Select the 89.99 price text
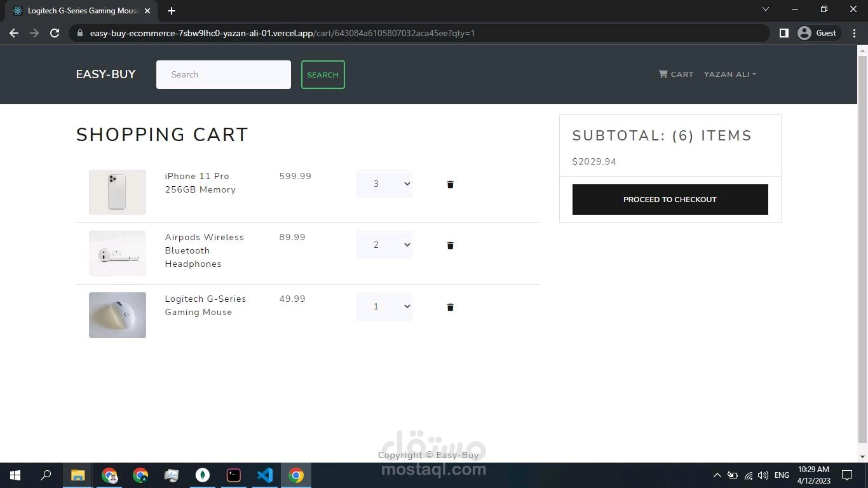Image resolution: width=868 pixels, height=488 pixels. [x=292, y=237]
